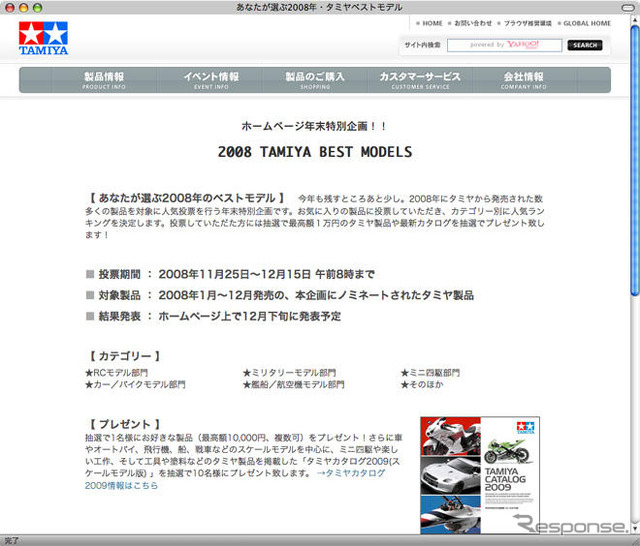Open the HOME link
The width and height of the screenshot is (640, 546).
click(432, 23)
